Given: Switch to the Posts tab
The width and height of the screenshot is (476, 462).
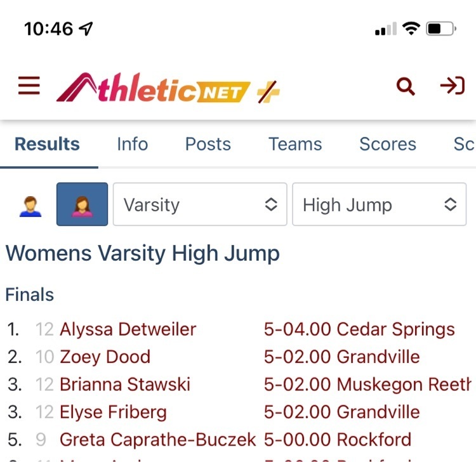Looking at the screenshot, I should 208,144.
